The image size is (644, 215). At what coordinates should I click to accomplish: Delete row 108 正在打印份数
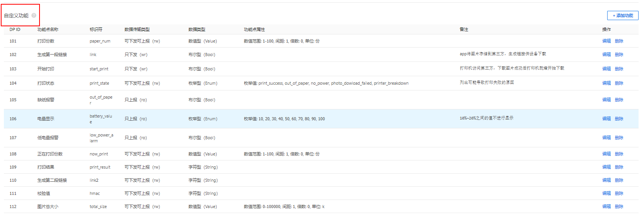[619, 154]
